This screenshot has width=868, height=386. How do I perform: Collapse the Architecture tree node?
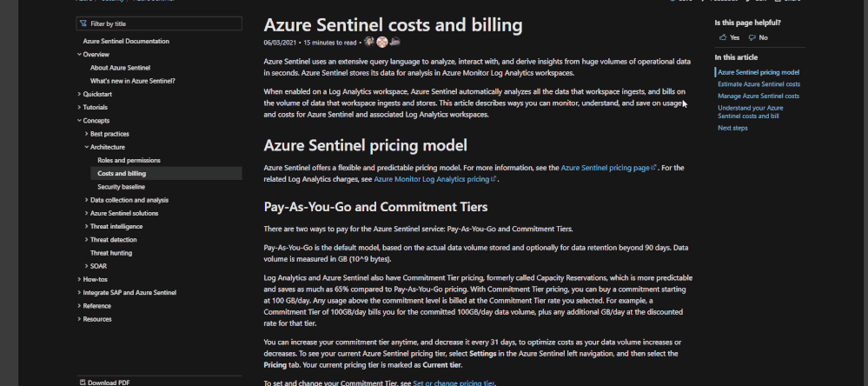tap(87, 147)
